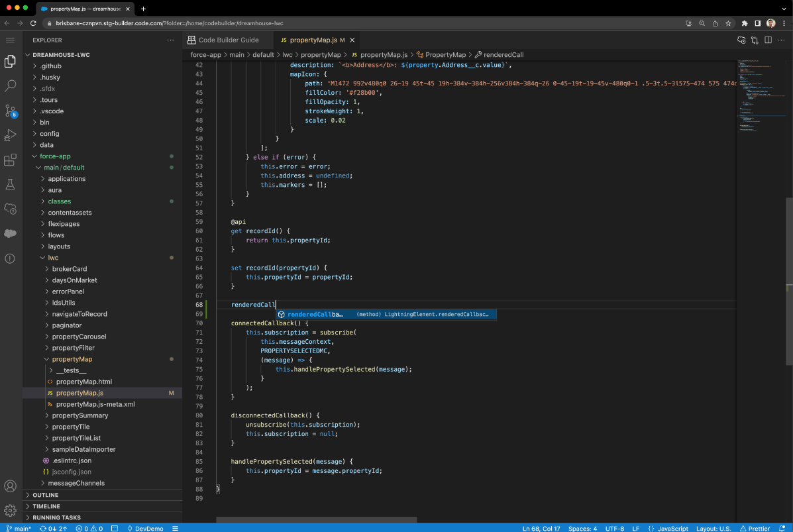Viewport: 793px width, 532px height.
Task: Open the browser profile avatar
Action: [770, 23]
